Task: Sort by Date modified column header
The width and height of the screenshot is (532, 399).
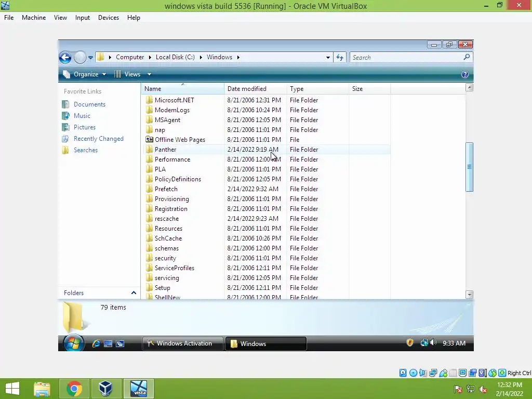Action: 255,88
